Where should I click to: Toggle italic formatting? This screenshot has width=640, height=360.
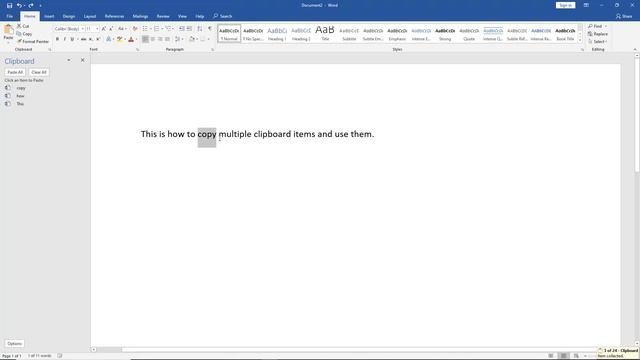click(x=64, y=39)
